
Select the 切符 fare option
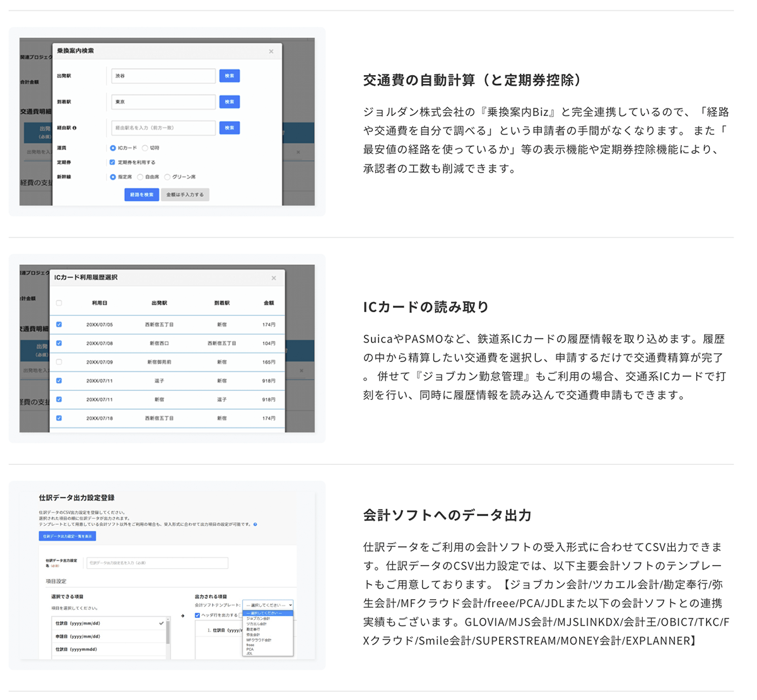click(145, 148)
